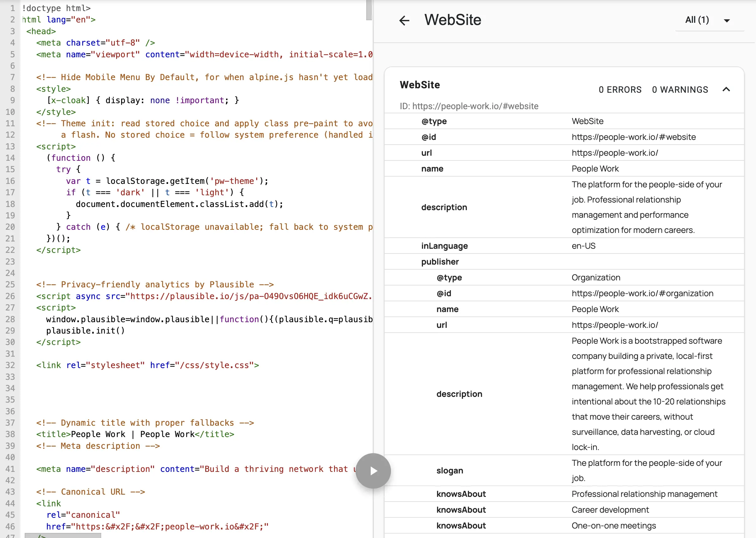Click the 0 WARNINGS label
Image resolution: width=756 pixels, height=538 pixels.
[680, 90]
